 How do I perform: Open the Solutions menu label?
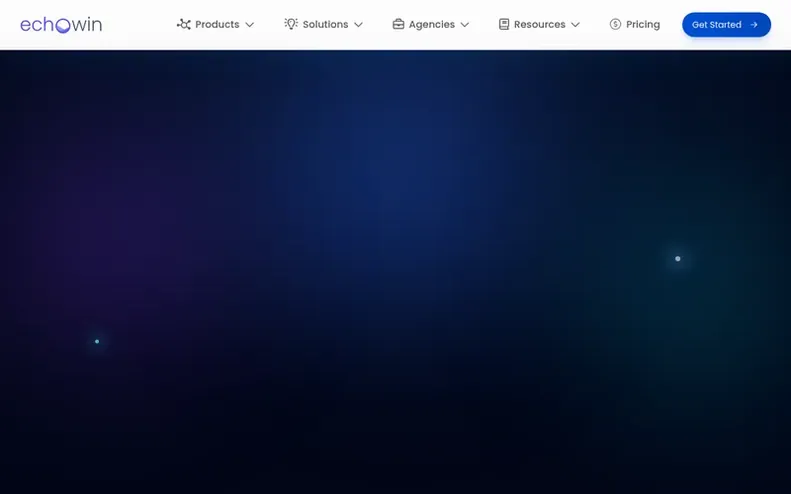point(325,24)
